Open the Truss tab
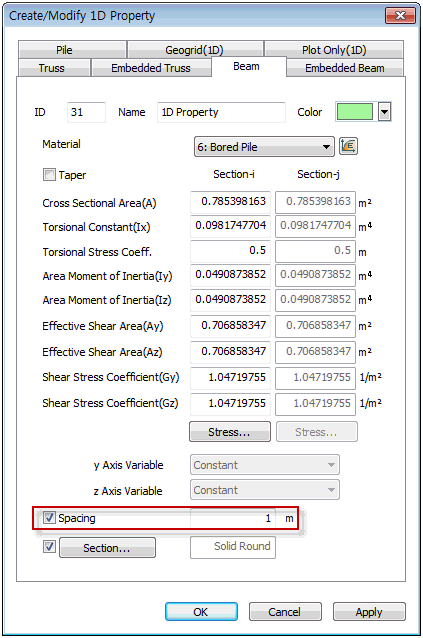Screen dimensions: 423x638 54,68
